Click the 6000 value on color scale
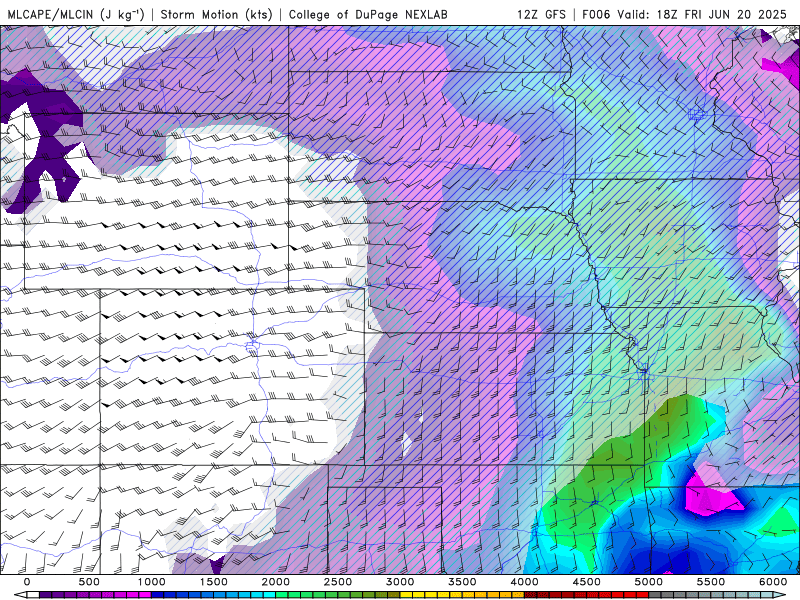The height and width of the screenshot is (600, 800). [773, 582]
